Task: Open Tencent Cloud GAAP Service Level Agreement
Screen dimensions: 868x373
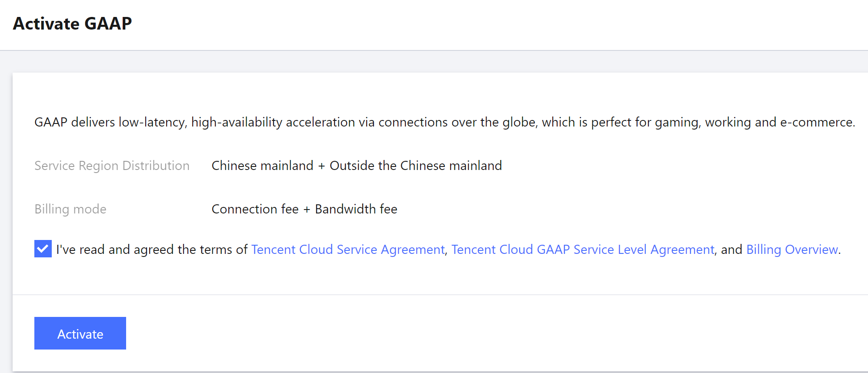Action: pos(583,250)
